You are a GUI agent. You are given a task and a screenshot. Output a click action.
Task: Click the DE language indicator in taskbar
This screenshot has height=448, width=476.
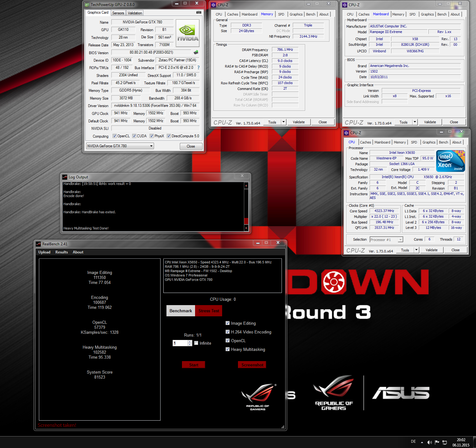click(413, 441)
